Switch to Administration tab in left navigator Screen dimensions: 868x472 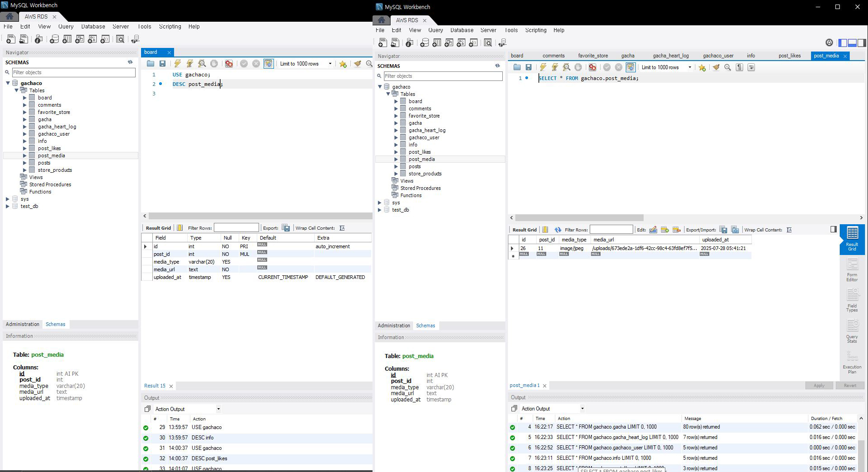(x=23, y=324)
